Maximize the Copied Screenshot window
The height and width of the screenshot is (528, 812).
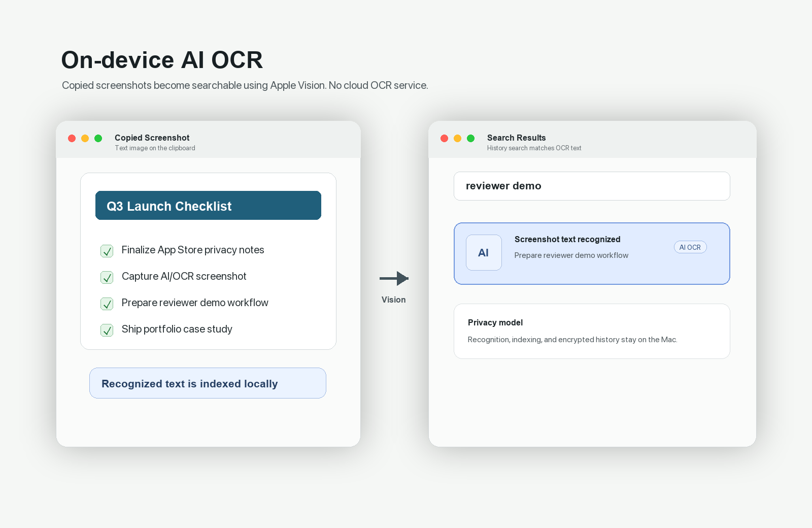coord(98,138)
